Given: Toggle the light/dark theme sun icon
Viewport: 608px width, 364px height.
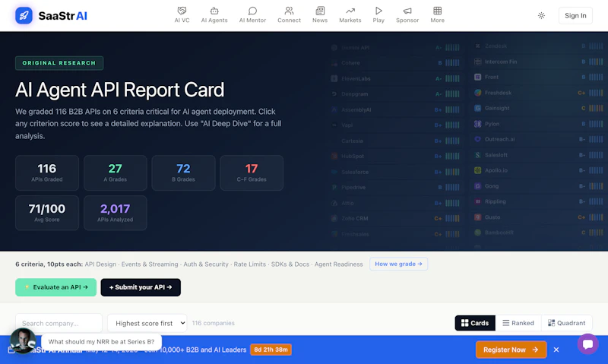Looking at the screenshot, I should [541, 15].
